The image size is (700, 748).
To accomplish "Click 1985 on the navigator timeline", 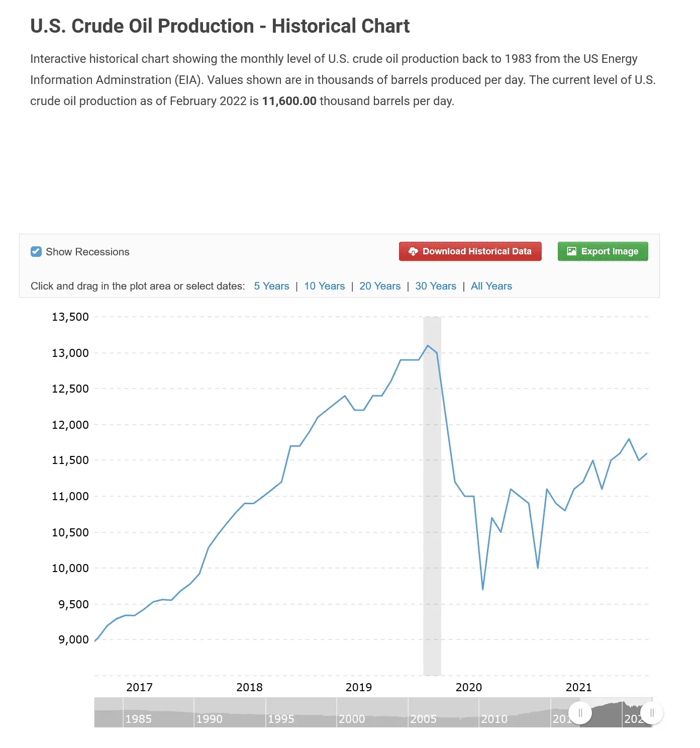I will click(x=138, y=719).
